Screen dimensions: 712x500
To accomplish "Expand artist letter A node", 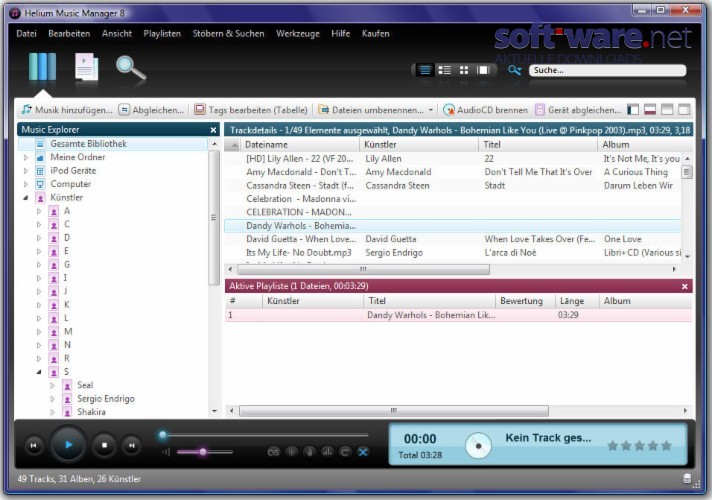I will click(x=39, y=211).
